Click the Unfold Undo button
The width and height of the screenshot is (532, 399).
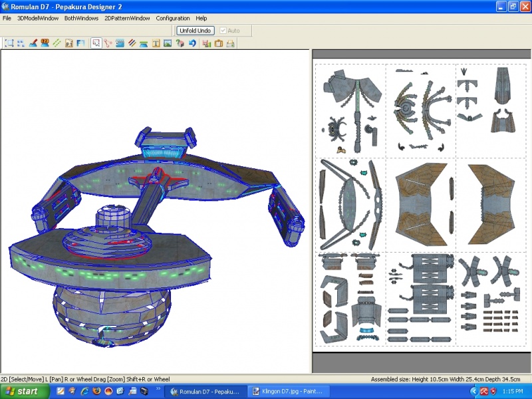coord(196,31)
